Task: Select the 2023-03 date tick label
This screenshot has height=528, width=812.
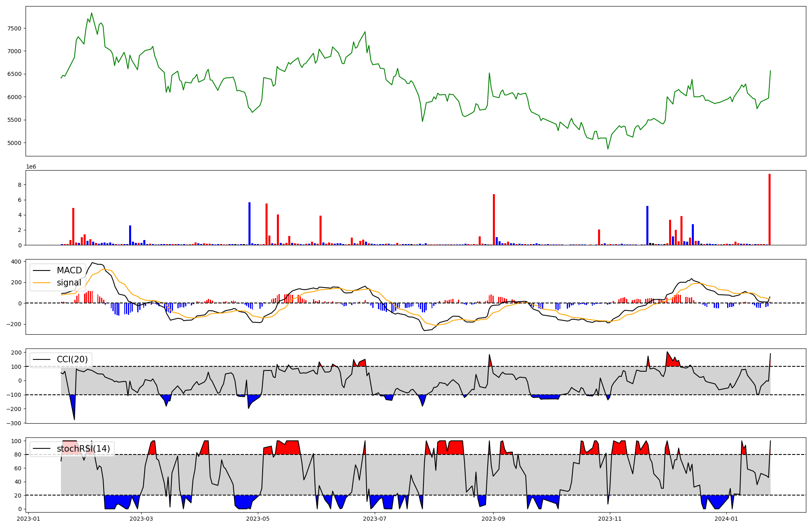Action: [142, 519]
